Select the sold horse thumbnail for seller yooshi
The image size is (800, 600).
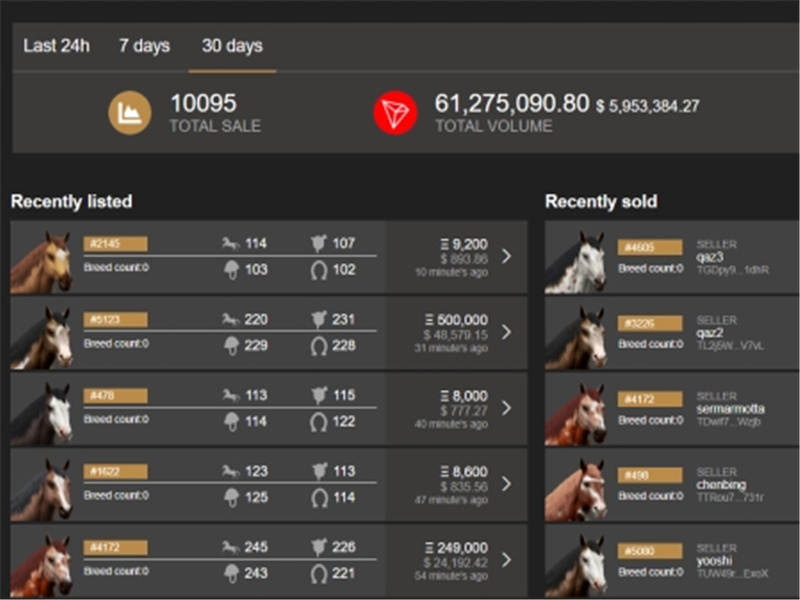576,565
